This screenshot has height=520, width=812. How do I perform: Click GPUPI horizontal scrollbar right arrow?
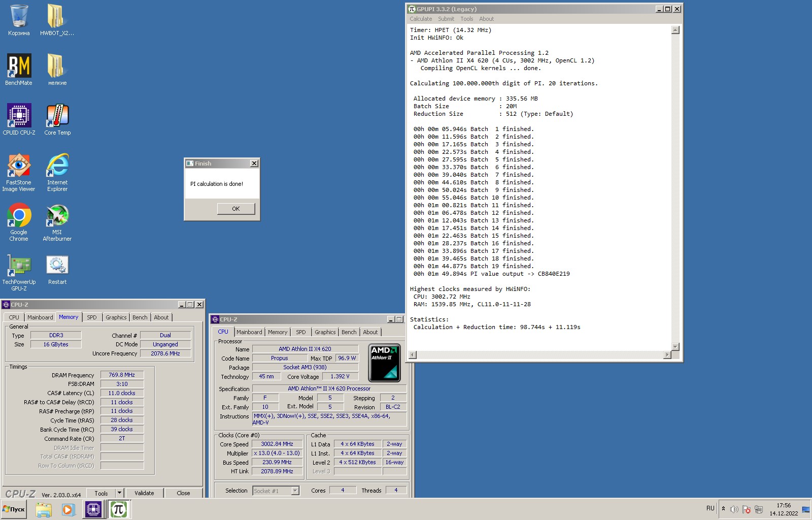[x=667, y=354]
